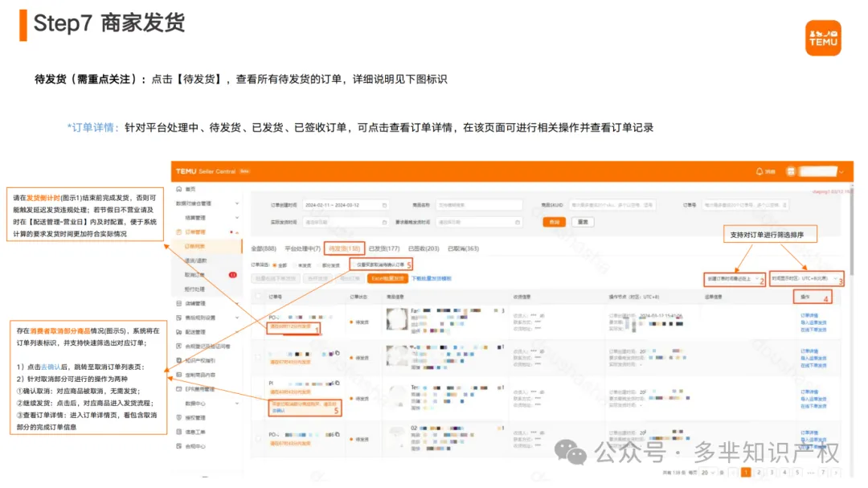Open calendar icon in 订单创建时间 field
The height and width of the screenshot is (488, 868).
pos(384,206)
